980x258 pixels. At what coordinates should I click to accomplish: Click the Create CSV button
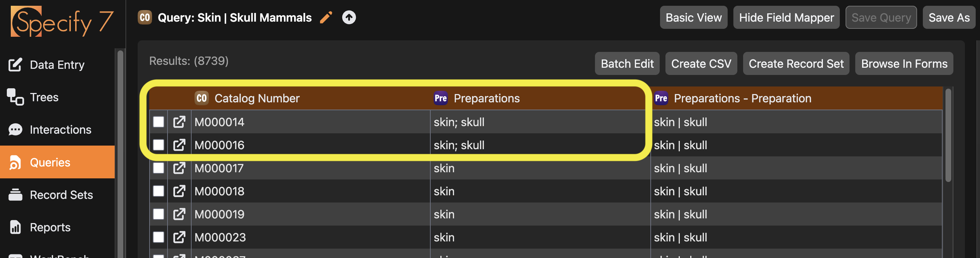click(701, 64)
